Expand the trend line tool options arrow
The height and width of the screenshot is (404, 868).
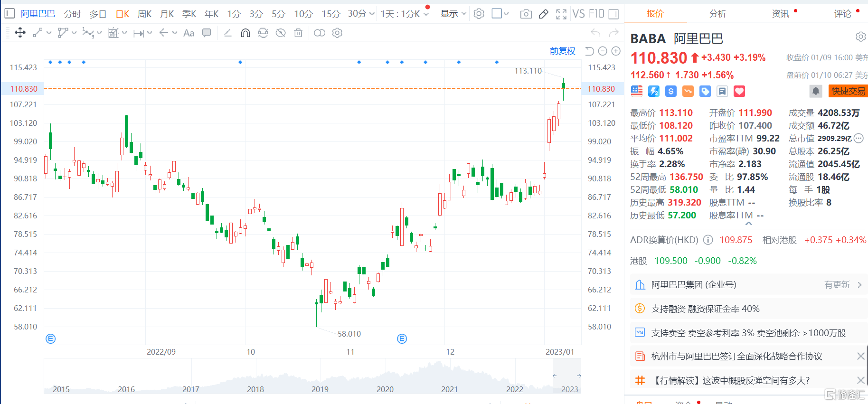[49, 33]
